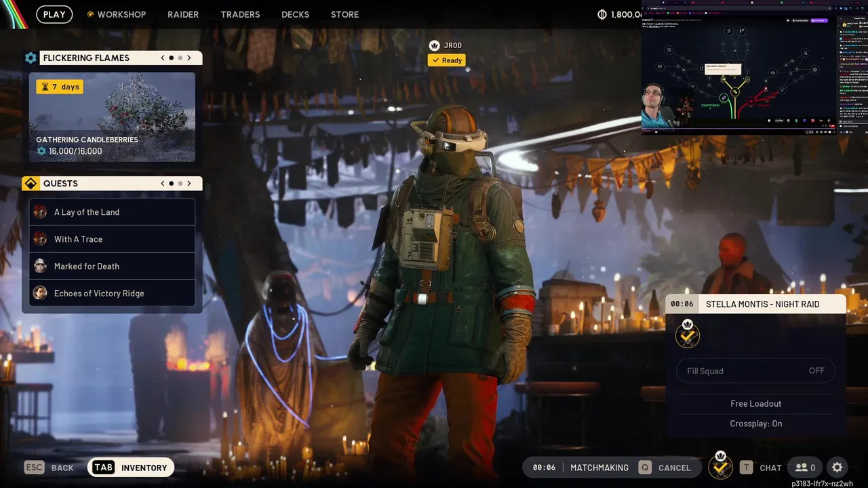Open quest With A Trace

112,239
